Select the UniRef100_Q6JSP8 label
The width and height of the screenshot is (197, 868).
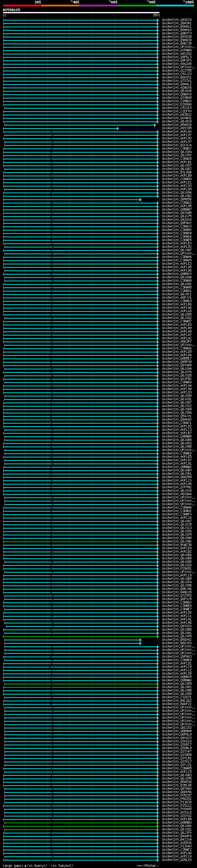coord(176,636)
